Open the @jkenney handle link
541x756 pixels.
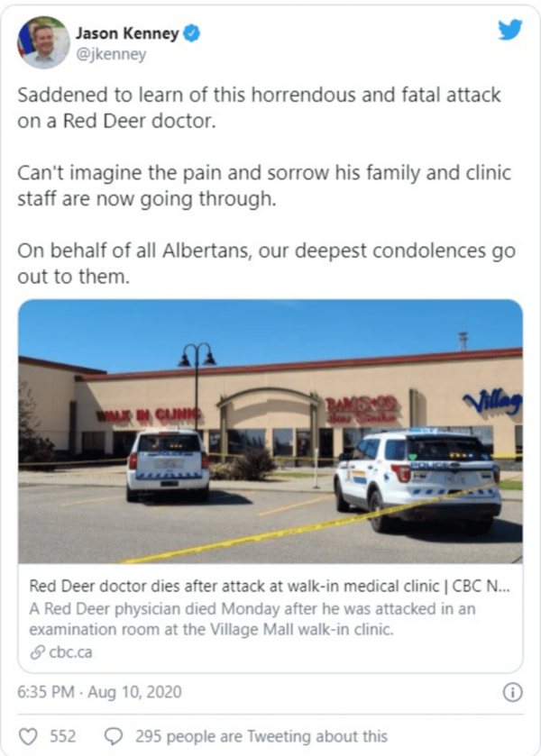click(111, 54)
